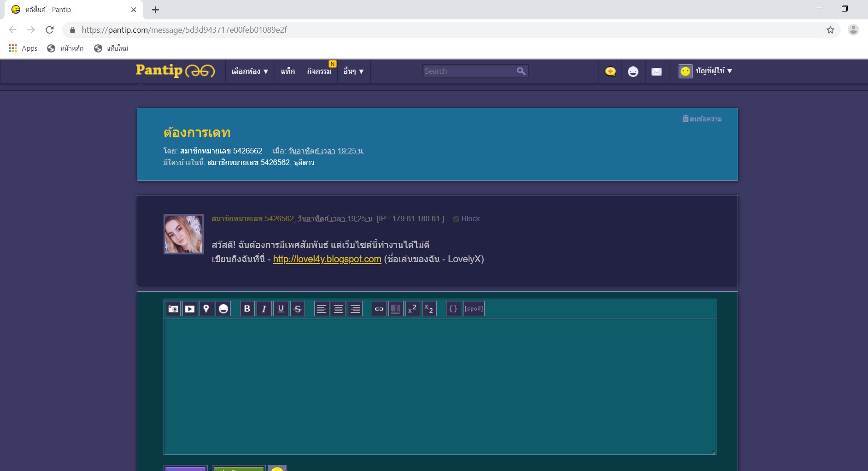868x471 pixels.
Task: Click the browser forward arrow
Action: pos(31,30)
